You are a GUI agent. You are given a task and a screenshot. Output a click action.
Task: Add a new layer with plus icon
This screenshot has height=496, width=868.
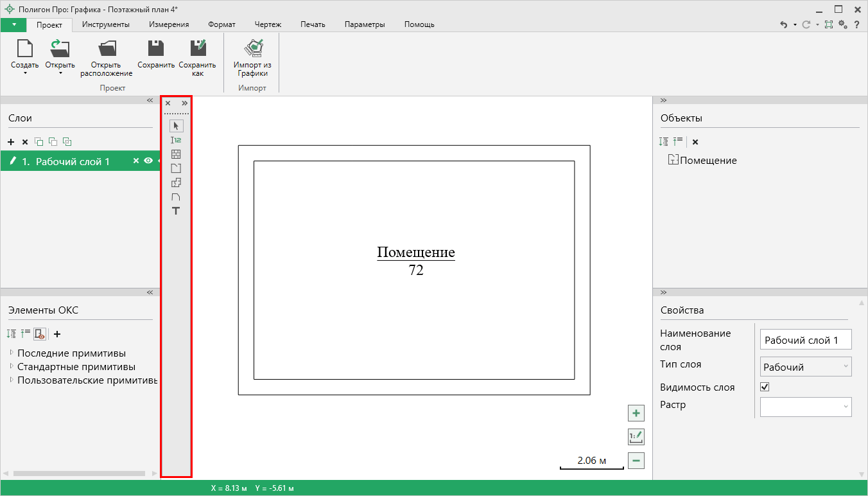(x=11, y=142)
